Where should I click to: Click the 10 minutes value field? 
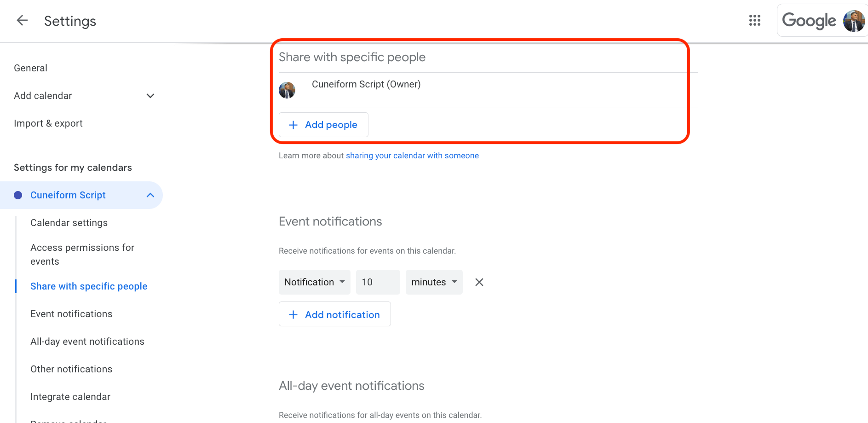pyautogui.click(x=377, y=282)
